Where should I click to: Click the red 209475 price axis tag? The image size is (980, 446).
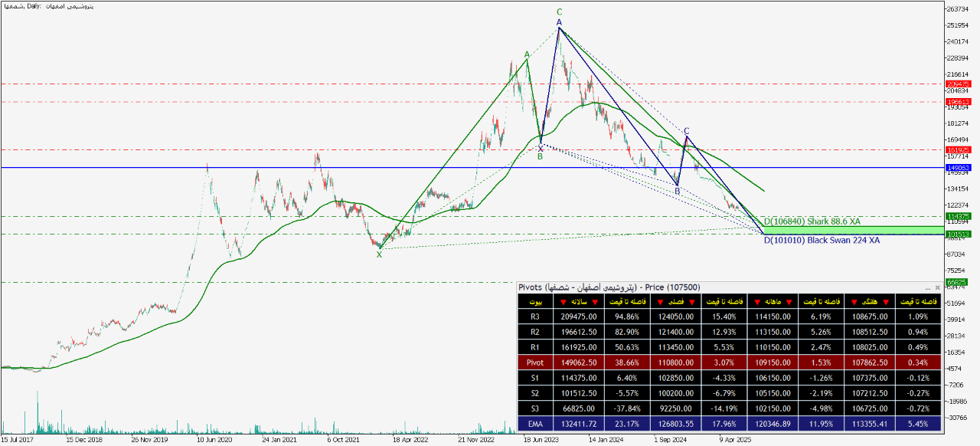(958, 84)
